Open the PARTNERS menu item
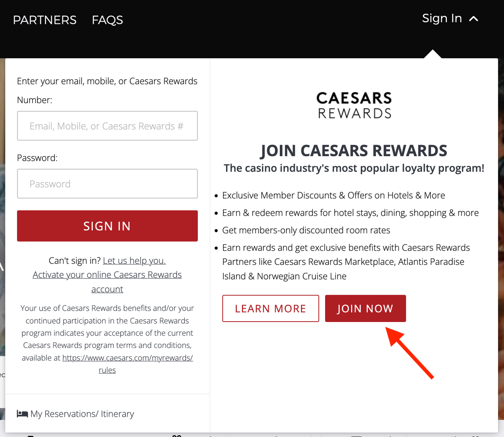Viewport: 504px width, 437px height. click(45, 20)
